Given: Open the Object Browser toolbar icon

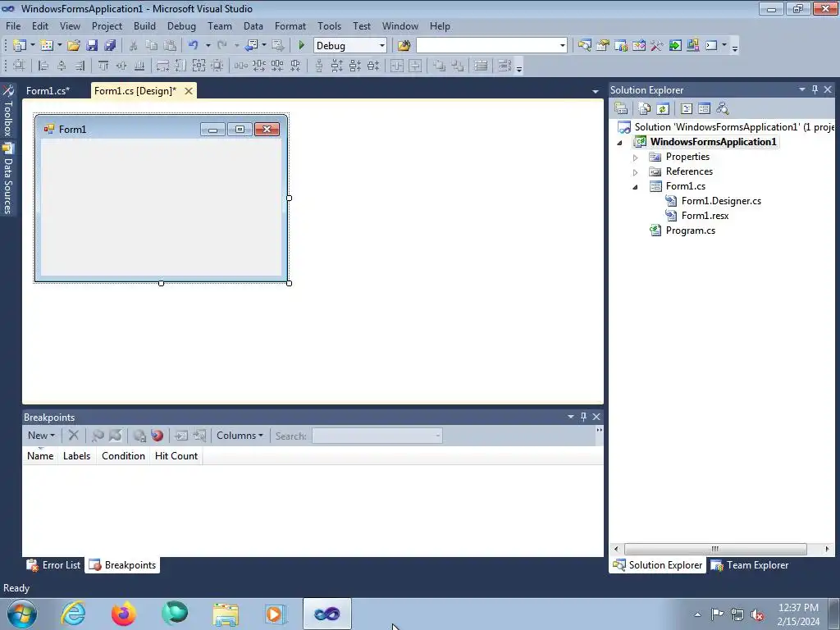Looking at the screenshot, I should (638, 46).
